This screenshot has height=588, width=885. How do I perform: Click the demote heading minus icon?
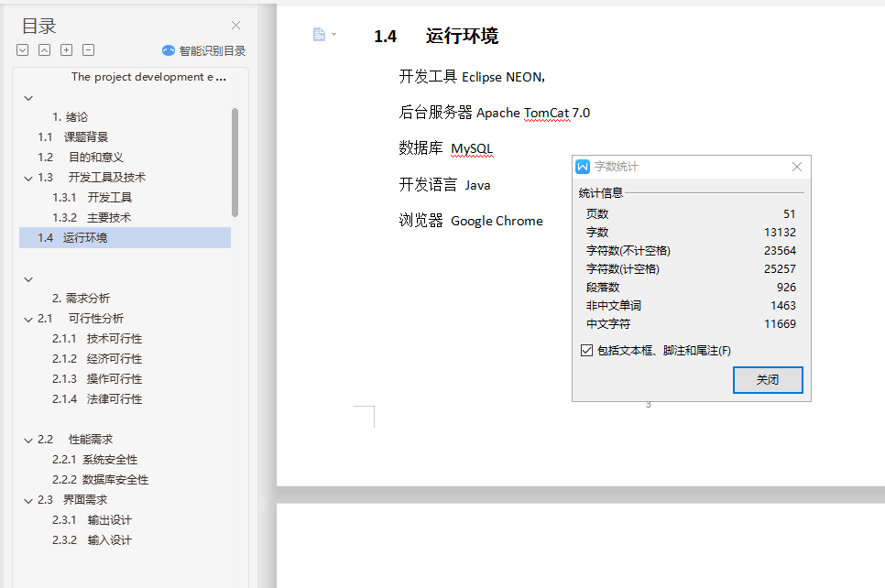tap(89, 50)
